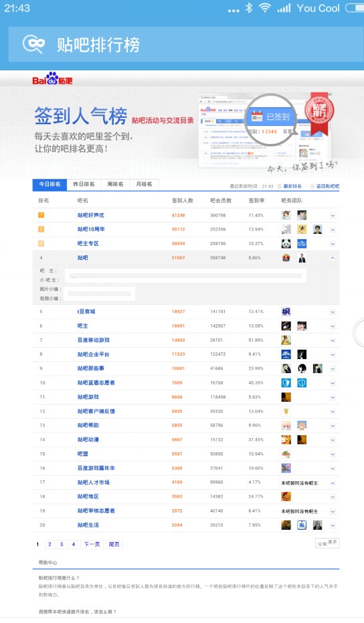Screen dimensions: 364x623
Task: Click first avatar in 吧主 rank 6 row
Action: click(x=286, y=326)
